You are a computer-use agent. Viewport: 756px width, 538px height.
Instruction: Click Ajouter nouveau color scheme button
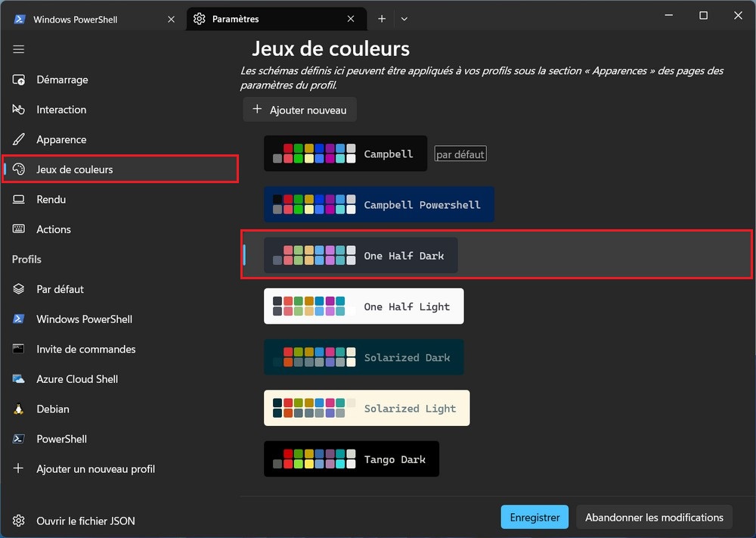point(299,110)
